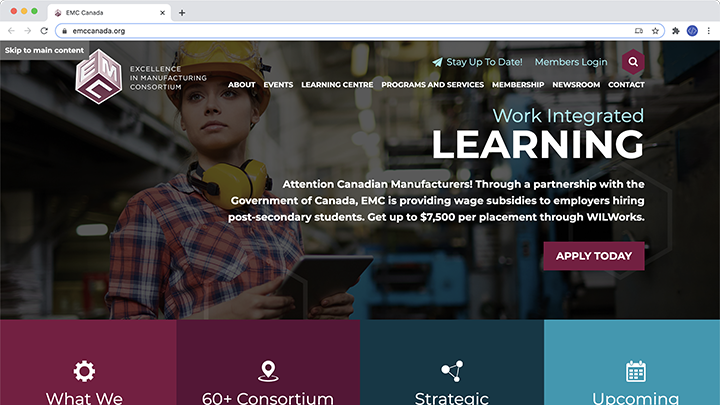The height and width of the screenshot is (405, 720).
Task: Open the Membership navigation item
Action: (518, 84)
